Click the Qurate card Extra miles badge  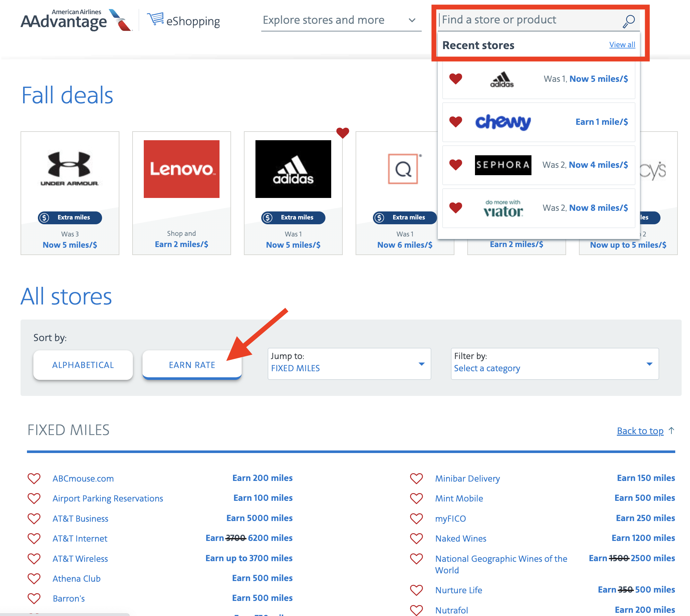pyautogui.click(x=405, y=218)
